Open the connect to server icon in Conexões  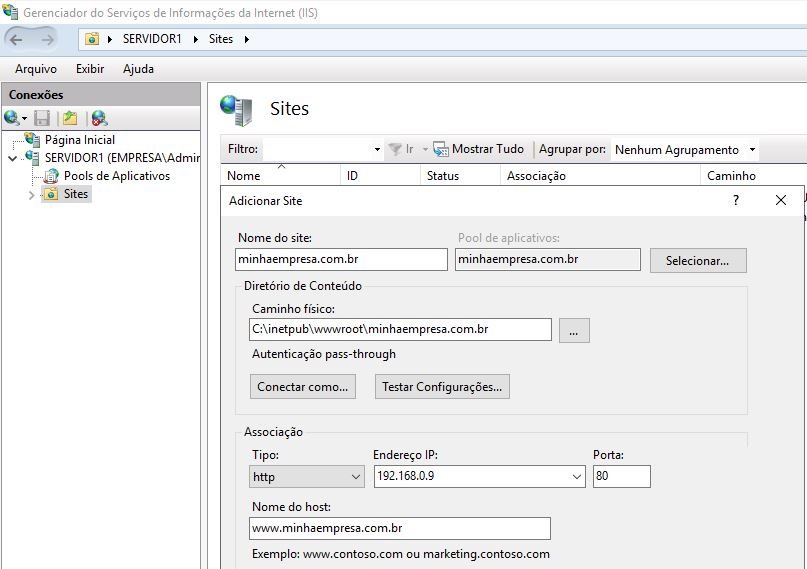[x=11, y=118]
